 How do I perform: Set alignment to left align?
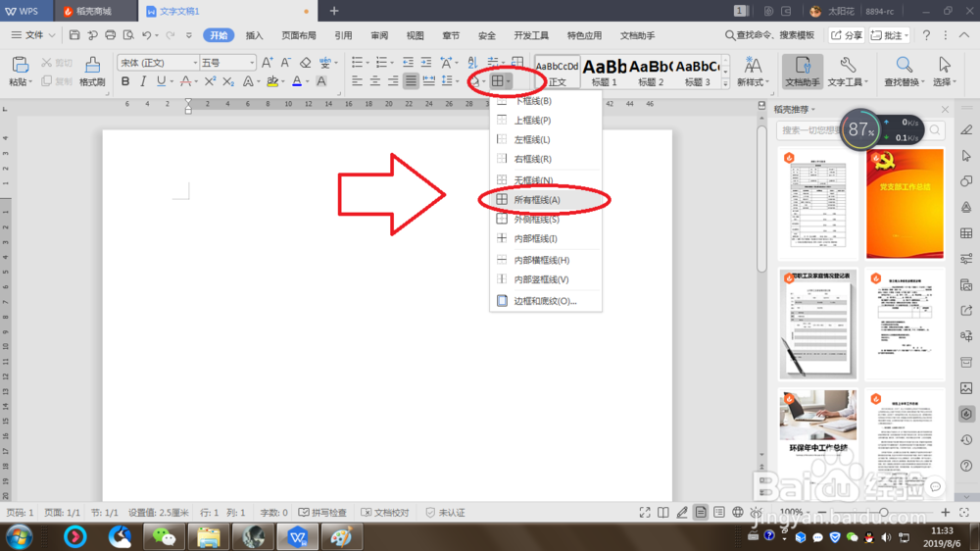tap(357, 80)
